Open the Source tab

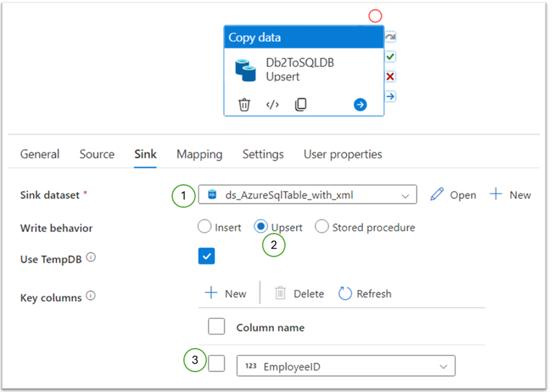point(97,154)
